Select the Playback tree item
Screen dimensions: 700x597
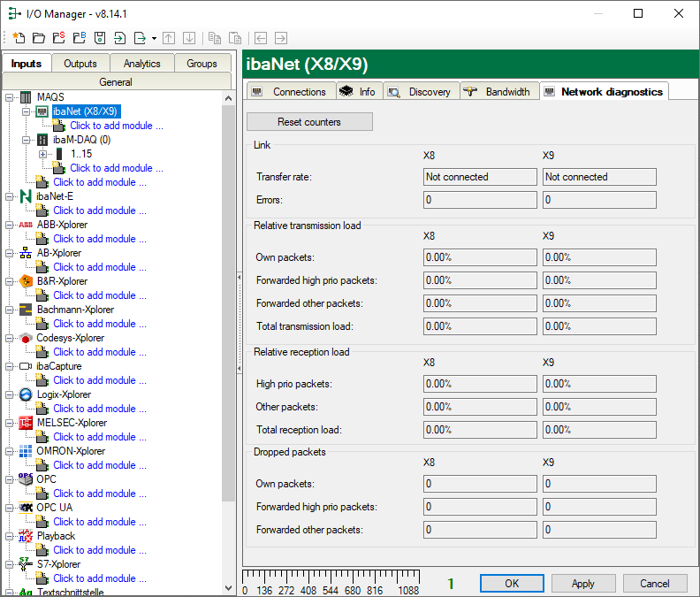coord(57,536)
